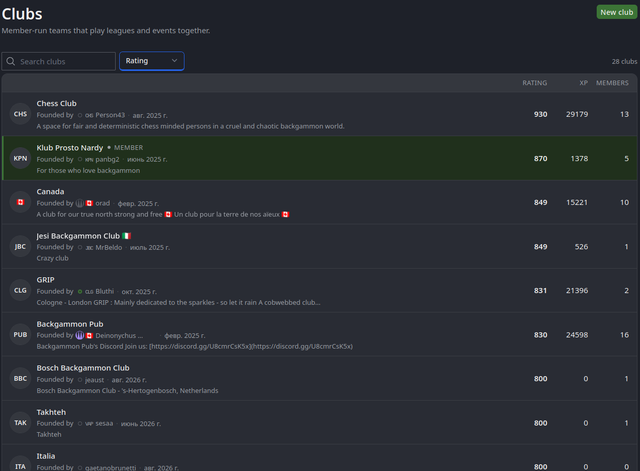This screenshot has width=640, height=471.
Task: Open founder Deinonychus's profile
Action: point(119,335)
